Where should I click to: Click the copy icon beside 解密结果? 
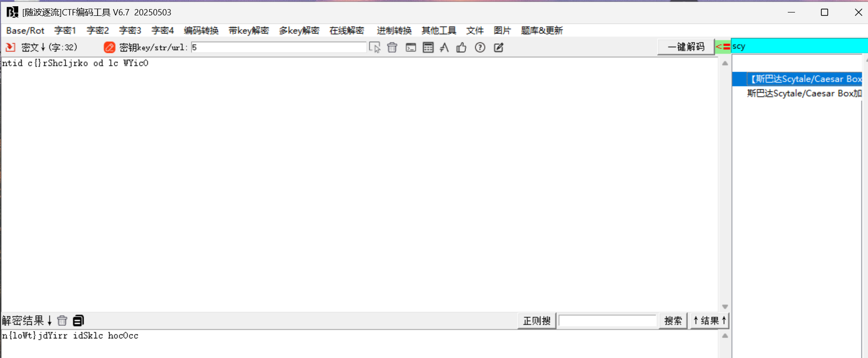78,321
